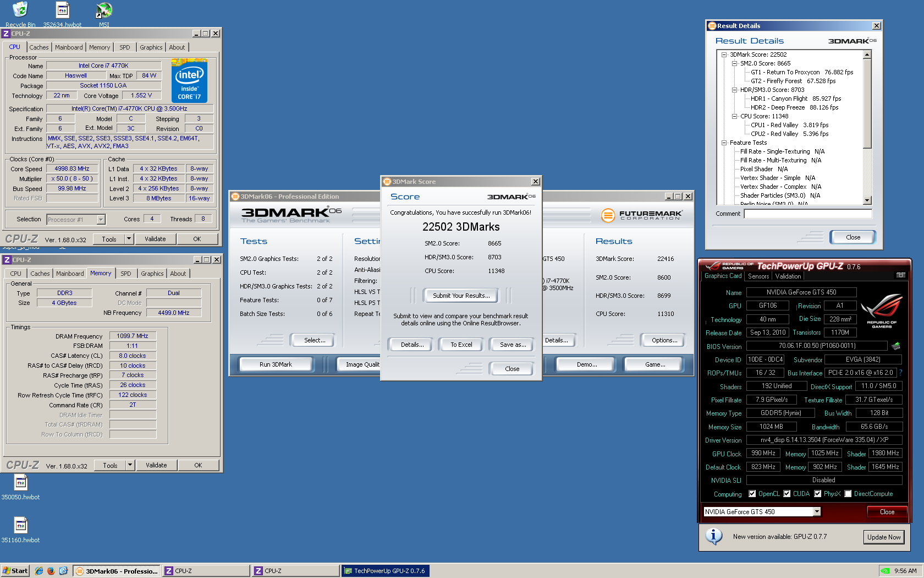Open the 352634.hwbot desktop file
This screenshot has width=924, height=578.
click(62, 14)
